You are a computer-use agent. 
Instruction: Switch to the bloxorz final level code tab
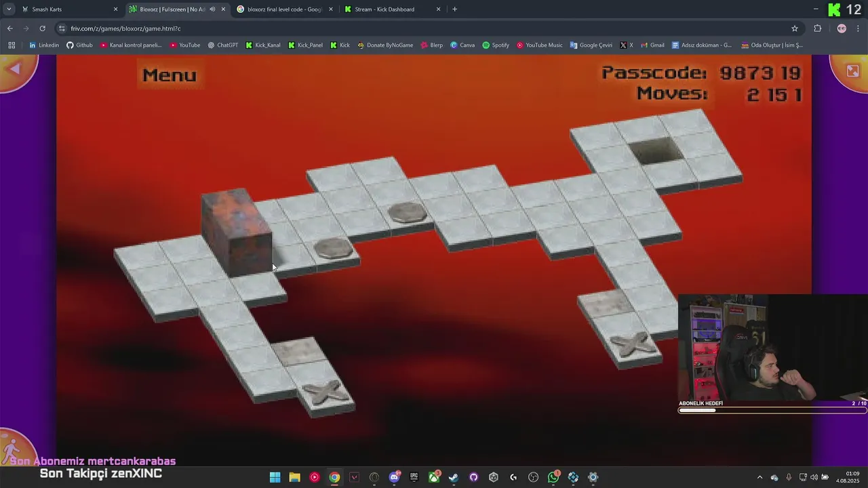pos(285,9)
